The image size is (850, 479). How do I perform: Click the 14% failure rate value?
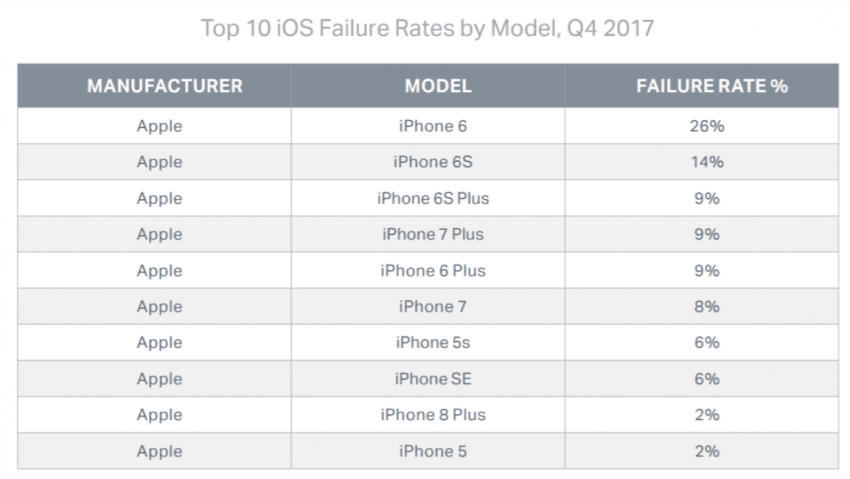tap(707, 162)
